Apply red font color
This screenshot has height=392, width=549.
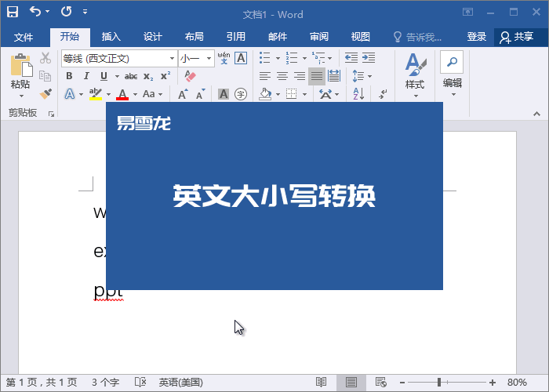pos(122,94)
